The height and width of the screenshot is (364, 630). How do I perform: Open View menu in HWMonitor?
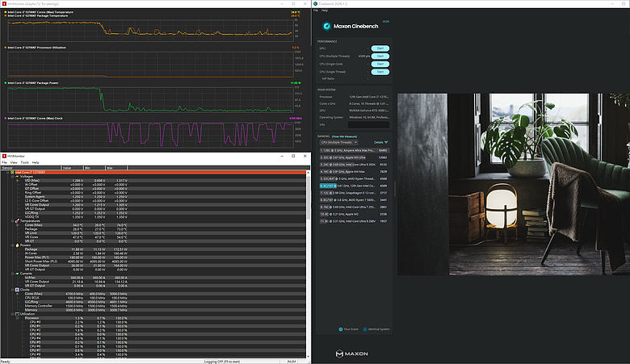pyautogui.click(x=14, y=162)
